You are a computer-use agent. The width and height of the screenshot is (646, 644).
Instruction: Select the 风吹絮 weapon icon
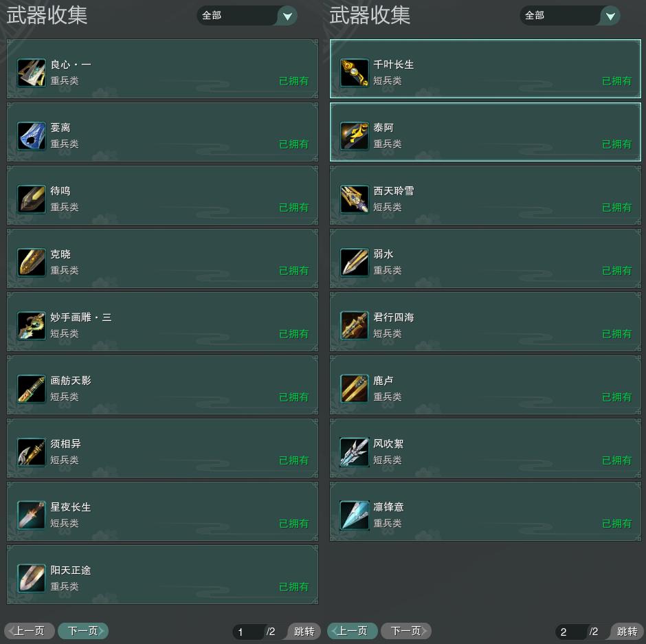pos(355,452)
